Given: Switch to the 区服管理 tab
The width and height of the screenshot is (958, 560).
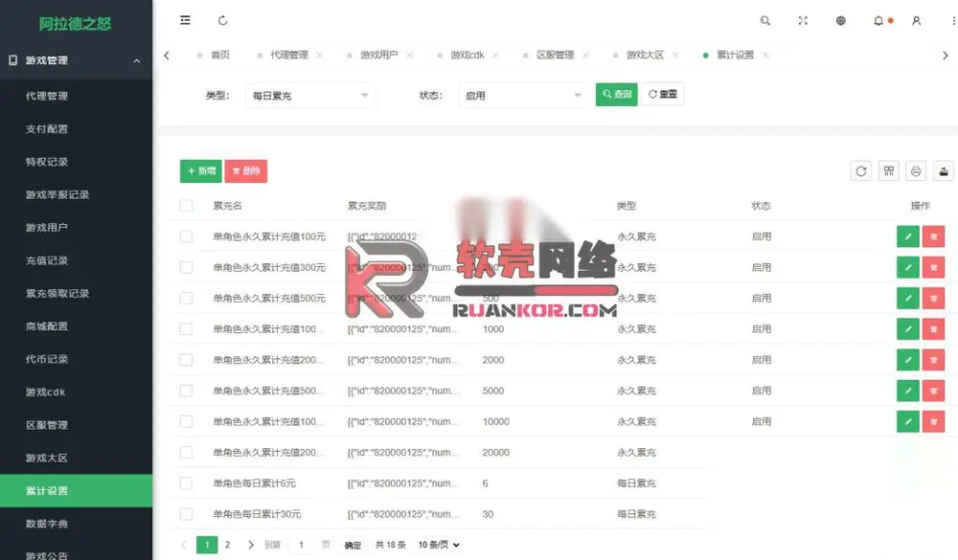Looking at the screenshot, I should pyautogui.click(x=556, y=55).
